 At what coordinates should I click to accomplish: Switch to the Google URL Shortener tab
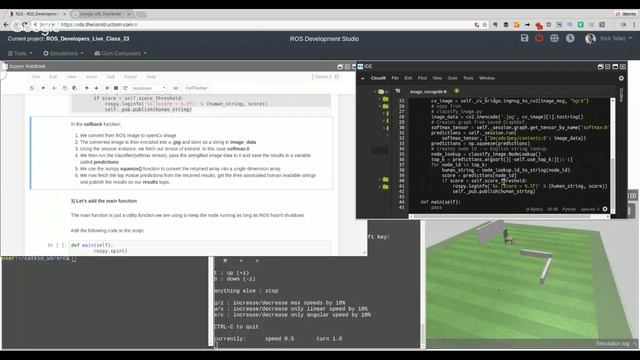point(101,14)
